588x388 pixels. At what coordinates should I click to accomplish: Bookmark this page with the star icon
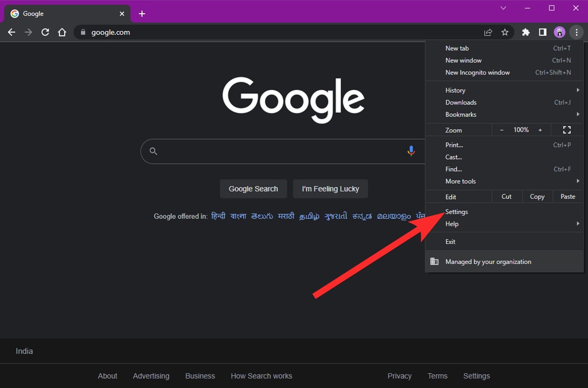coord(505,32)
